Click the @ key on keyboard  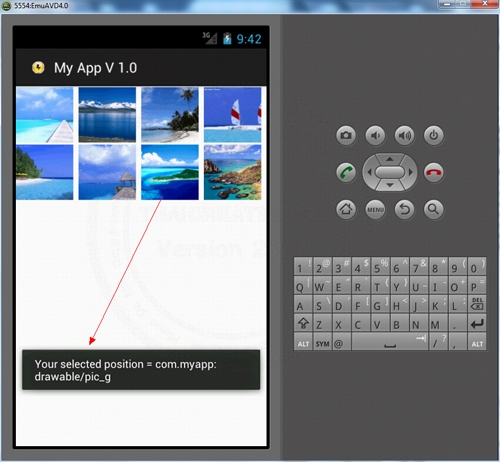pyautogui.click(x=341, y=342)
